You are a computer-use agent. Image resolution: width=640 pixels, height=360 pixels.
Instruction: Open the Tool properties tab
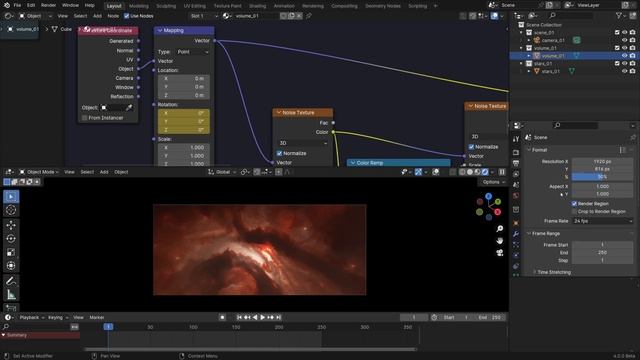point(516,139)
